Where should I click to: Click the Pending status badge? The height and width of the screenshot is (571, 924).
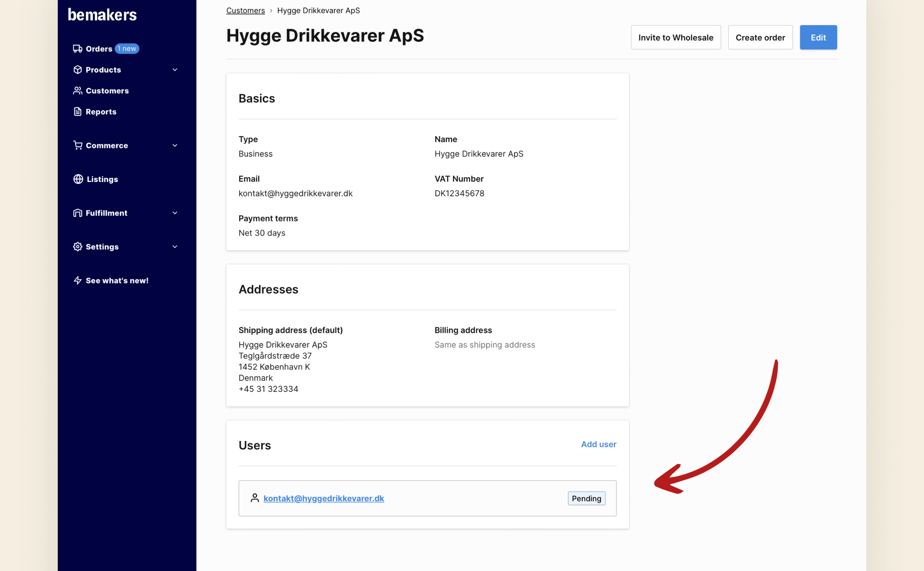point(586,498)
